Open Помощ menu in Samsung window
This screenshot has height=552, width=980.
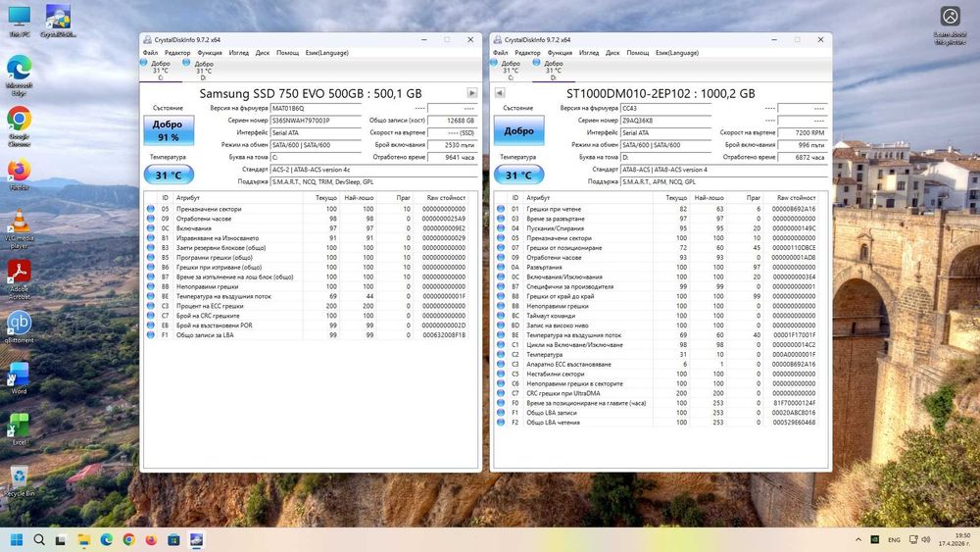pos(287,53)
